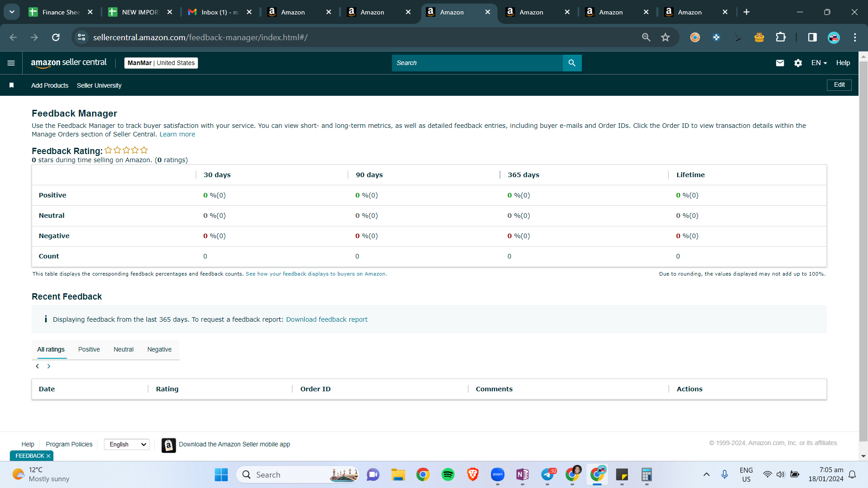Switch to the NEW IMPORT browser tab
The image size is (868, 488).
click(141, 12)
